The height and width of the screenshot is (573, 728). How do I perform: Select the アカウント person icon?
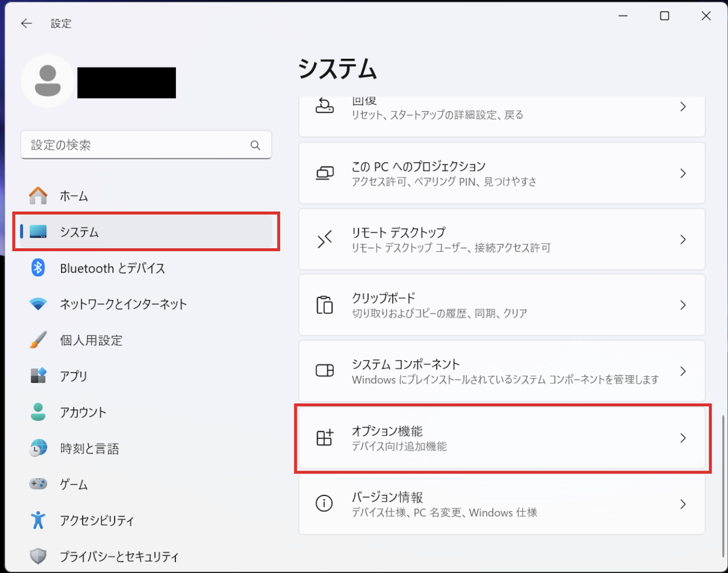click(38, 412)
